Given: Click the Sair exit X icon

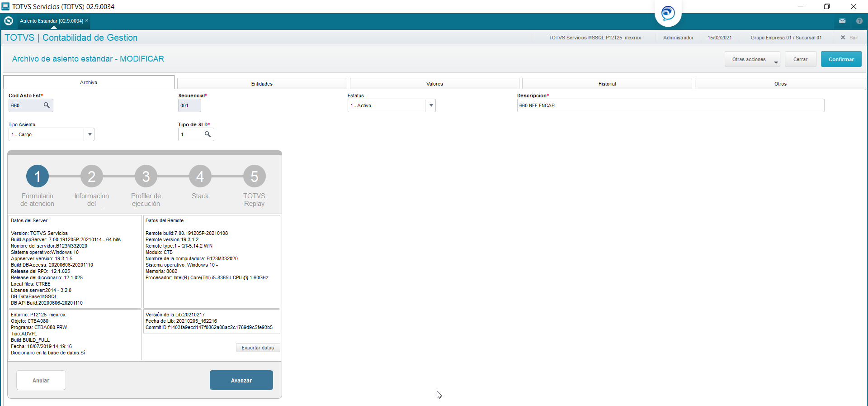Looking at the screenshot, I should pyautogui.click(x=843, y=38).
